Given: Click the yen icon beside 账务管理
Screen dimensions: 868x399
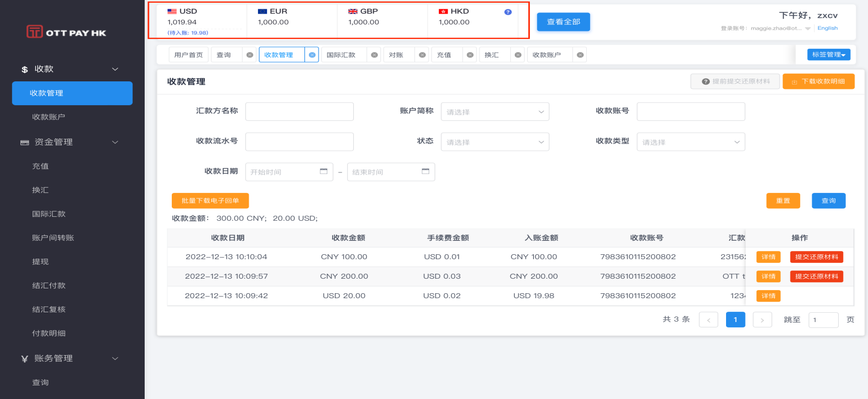Looking at the screenshot, I should click(x=24, y=359).
